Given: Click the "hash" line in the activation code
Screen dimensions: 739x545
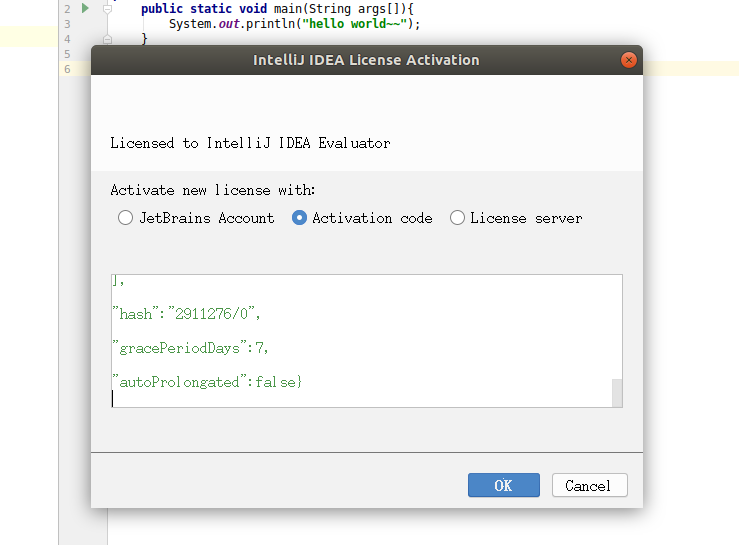Looking at the screenshot, I should [187, 314].
